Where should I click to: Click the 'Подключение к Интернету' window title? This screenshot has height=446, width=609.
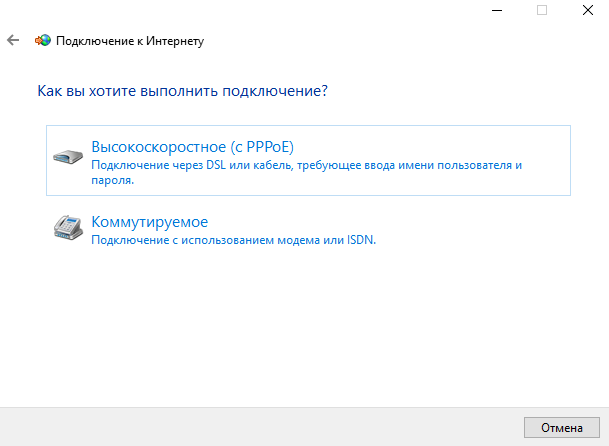point(130,41)
